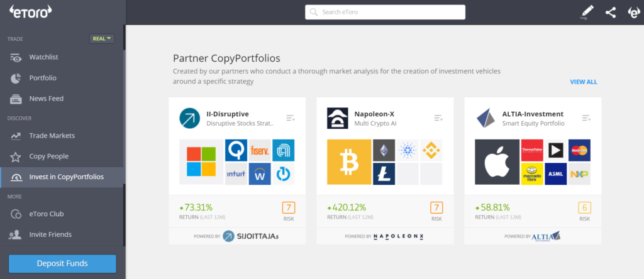Click the Search eToro field

point(385,12)
